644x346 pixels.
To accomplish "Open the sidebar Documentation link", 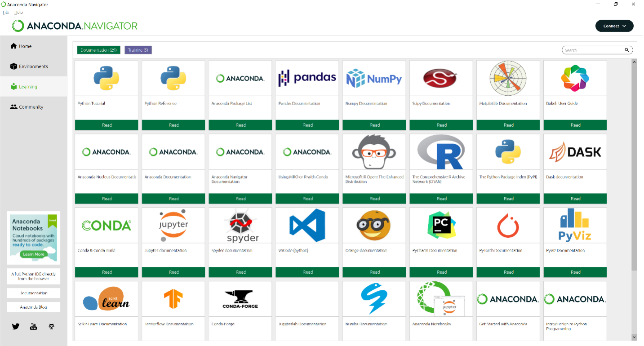I will coord(33,293).
